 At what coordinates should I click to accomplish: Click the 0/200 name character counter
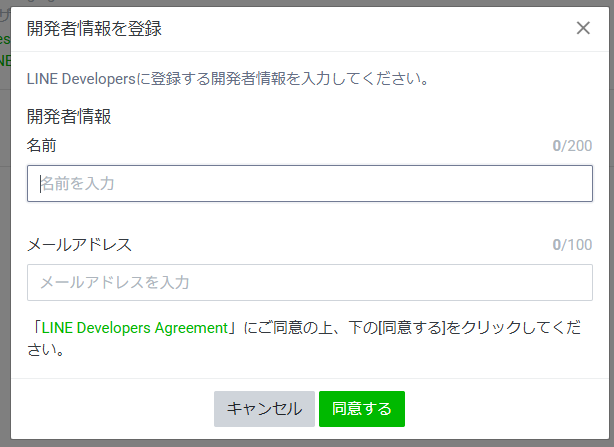point(572,146)
